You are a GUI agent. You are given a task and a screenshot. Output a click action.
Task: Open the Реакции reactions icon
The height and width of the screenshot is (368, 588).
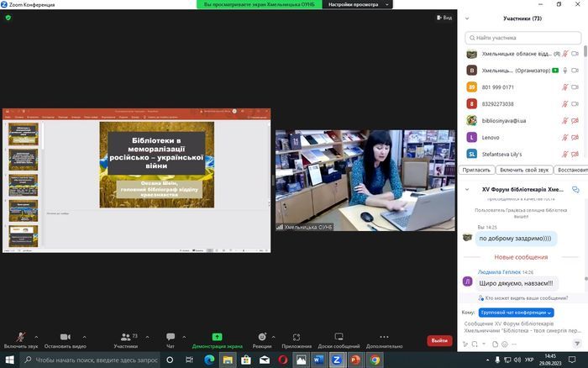click(262, 337)
